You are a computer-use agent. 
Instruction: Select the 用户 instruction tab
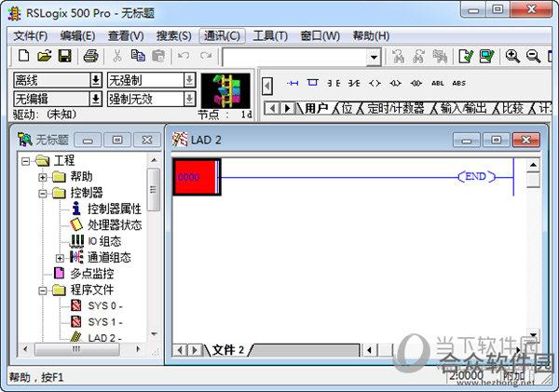[x=317, y=108]
